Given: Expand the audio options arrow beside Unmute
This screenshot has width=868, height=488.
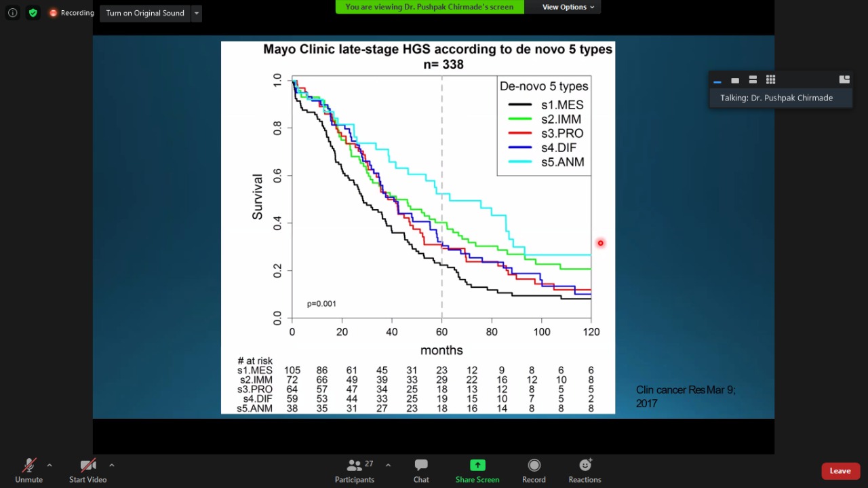Looking at the screenshot, I should click(x=50, y=465).
